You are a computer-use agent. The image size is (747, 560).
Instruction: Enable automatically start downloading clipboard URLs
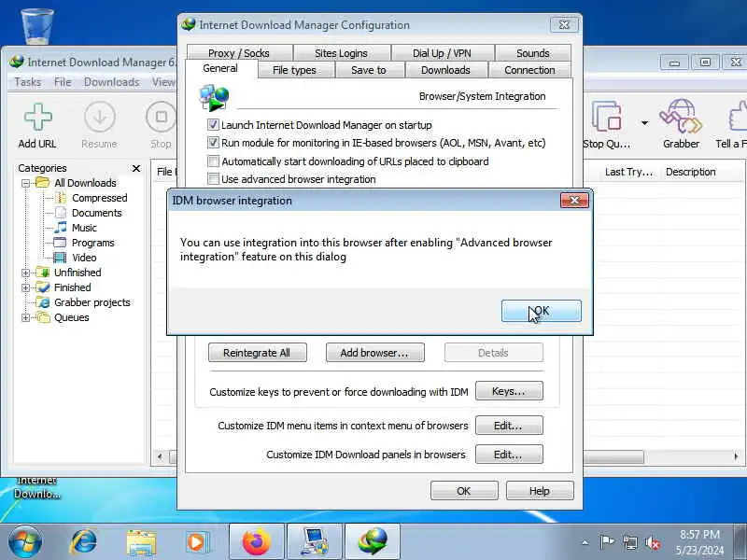click(213, 161)
